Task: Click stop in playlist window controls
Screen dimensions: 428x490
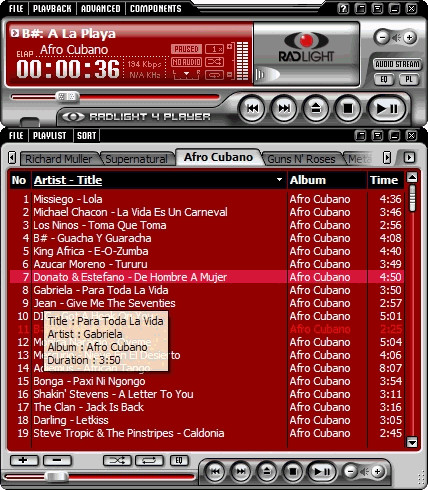Action: (x=293, y=471)
